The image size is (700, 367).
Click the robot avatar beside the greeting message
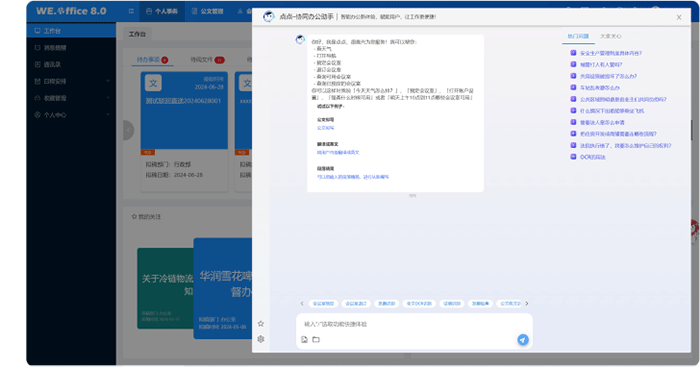tap(300, 40)
